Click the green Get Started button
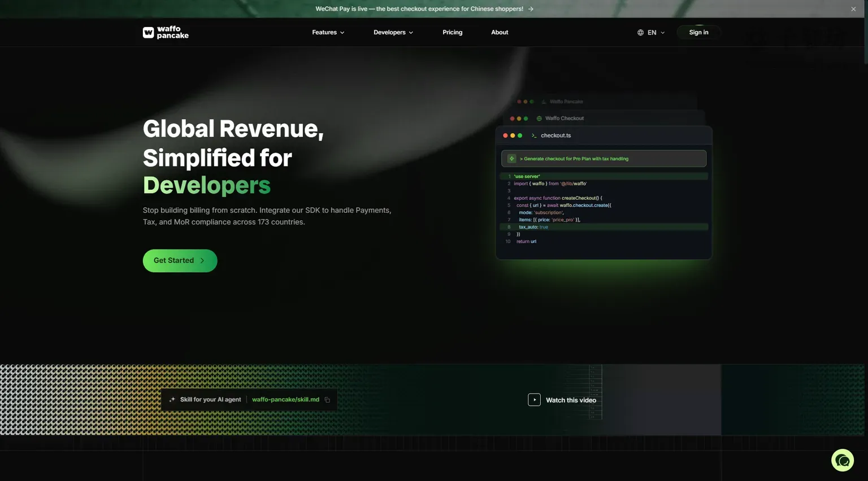 point(180,261)
